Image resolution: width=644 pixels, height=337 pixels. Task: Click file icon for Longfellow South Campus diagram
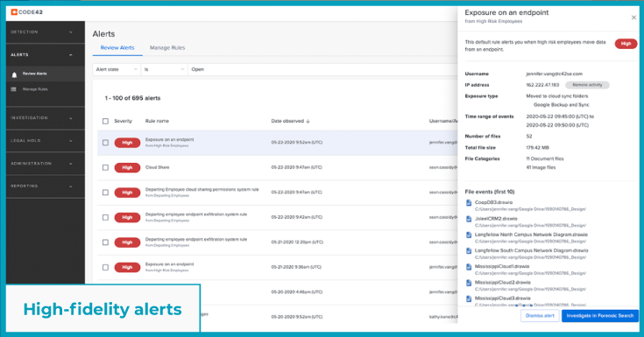(x=469, y=251)
